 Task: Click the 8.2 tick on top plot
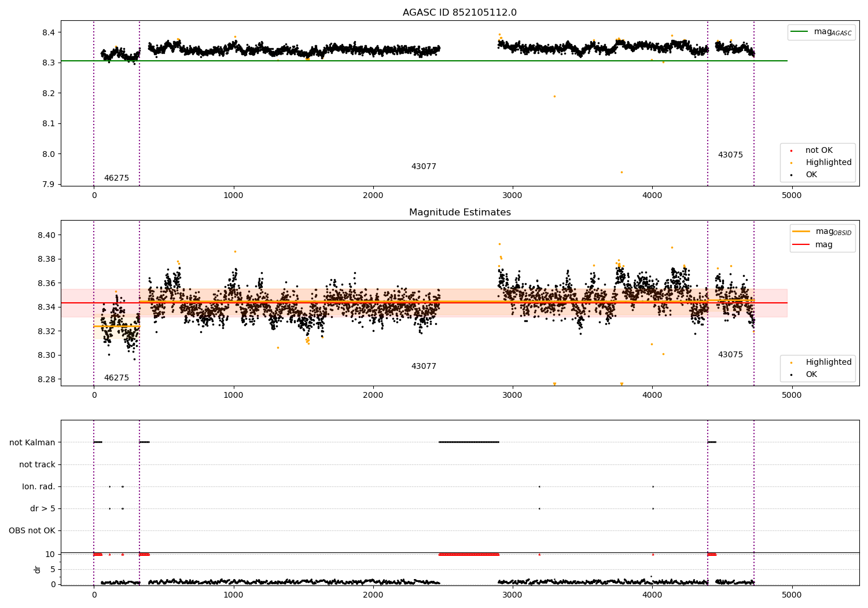tap(49, 93)
